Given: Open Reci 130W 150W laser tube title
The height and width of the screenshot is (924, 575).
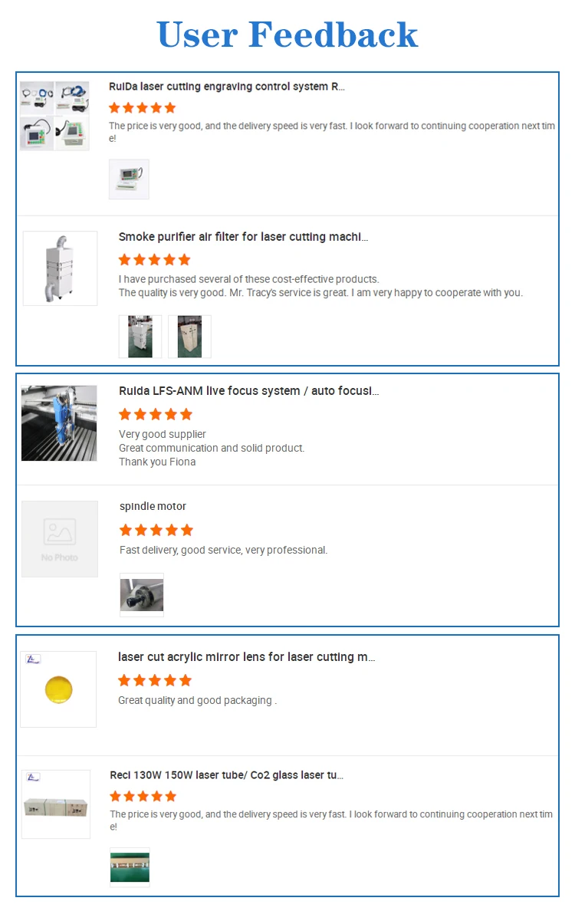Looking at the screenshot, I should point(226,775).
